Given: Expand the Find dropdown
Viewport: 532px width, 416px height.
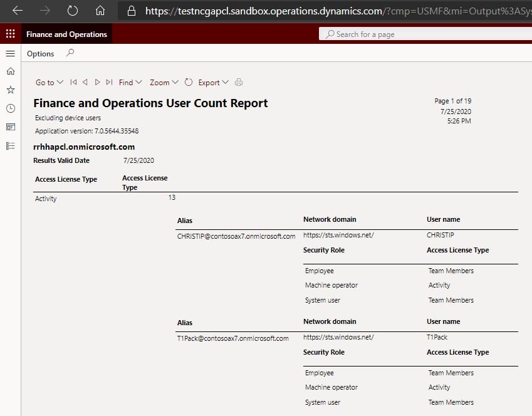Looking at the screenshot, I should 130,82.
